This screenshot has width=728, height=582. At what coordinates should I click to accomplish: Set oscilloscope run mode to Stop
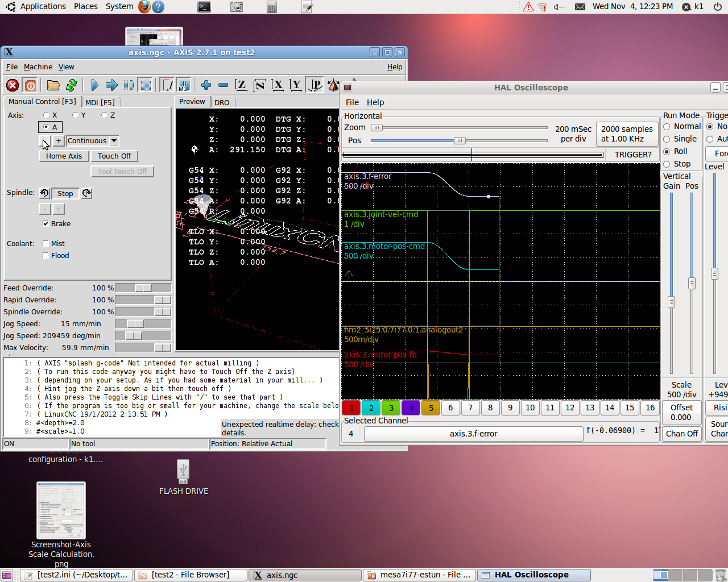coord(667,164)
